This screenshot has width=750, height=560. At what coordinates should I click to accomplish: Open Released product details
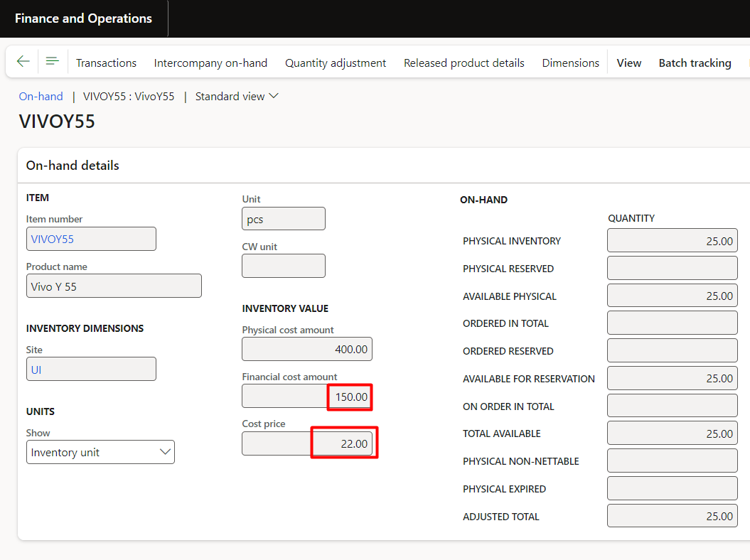click(464, 63)
